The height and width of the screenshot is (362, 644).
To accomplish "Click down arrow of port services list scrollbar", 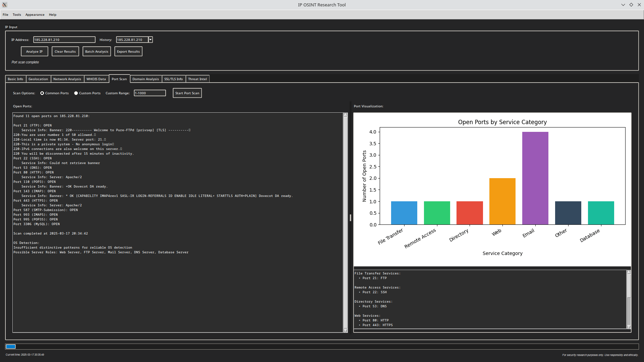I will (x=629, y=327).
